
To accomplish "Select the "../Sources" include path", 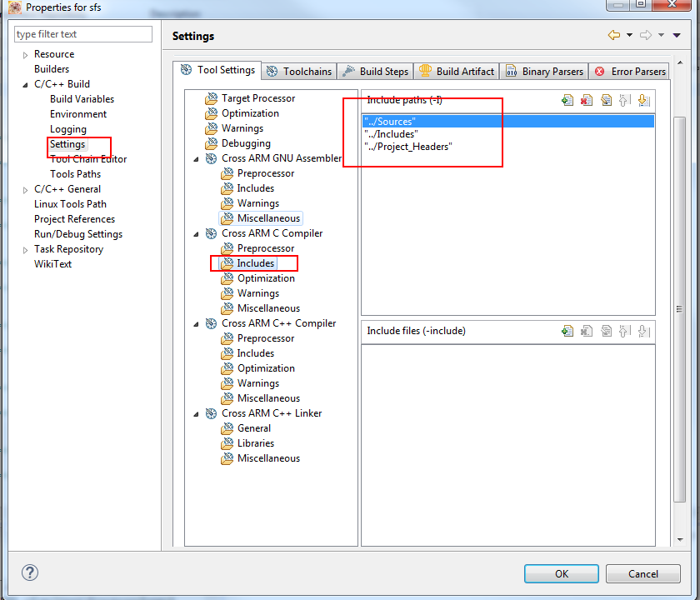I will pyautogui.click(x=508, y=122).
